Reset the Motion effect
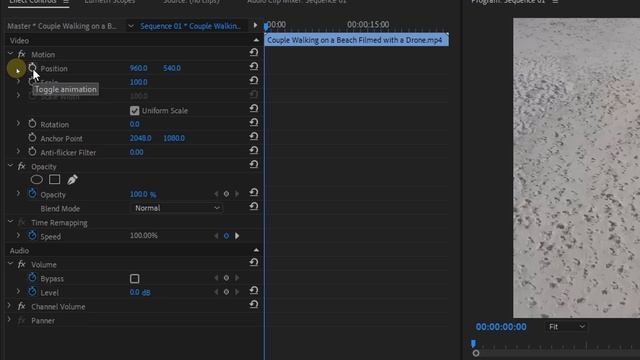This screenshot has height=360, width=640. pos(254,52)
